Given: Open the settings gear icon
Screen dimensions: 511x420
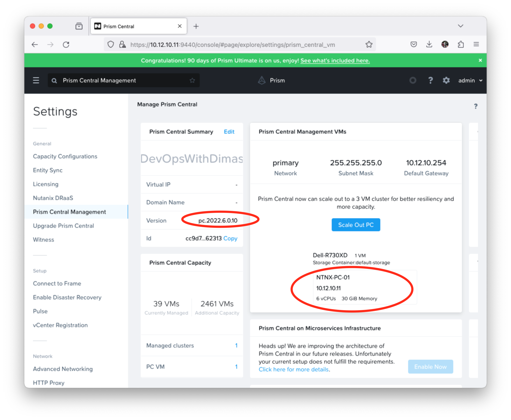Looking at the screenshot, I should [x=446, y=80].
